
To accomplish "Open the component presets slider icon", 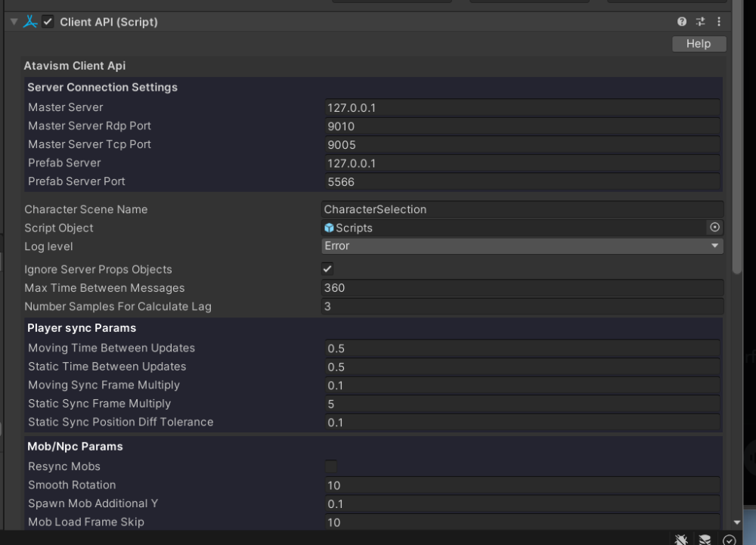I will 701,22.
